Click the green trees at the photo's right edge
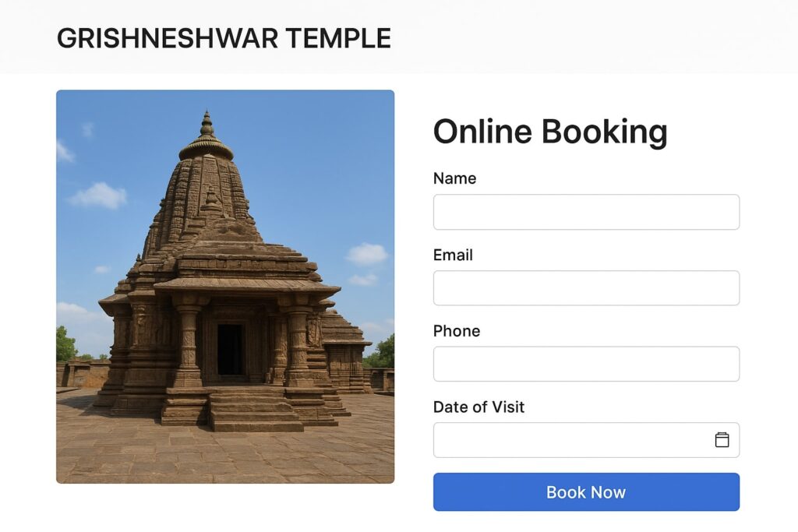This screenshot has height=532, width=798. 382,352
